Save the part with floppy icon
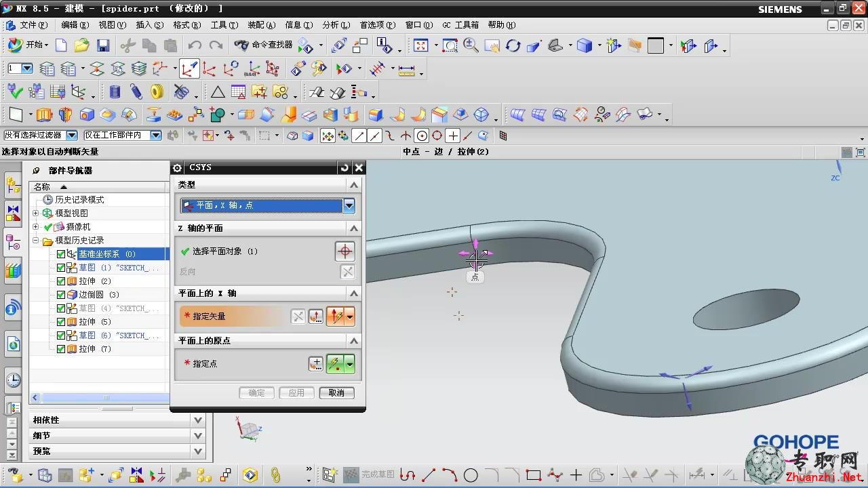 [103, 45]
